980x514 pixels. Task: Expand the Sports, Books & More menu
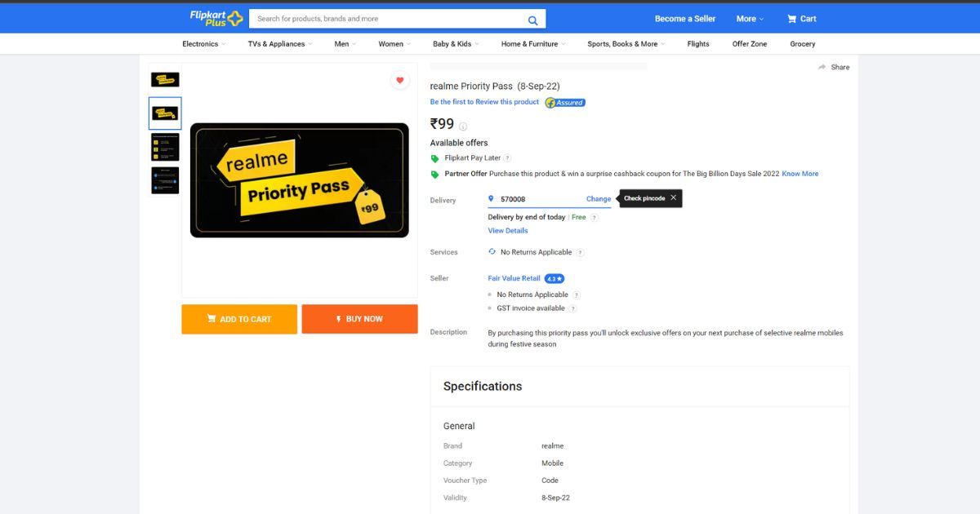[626, 44]
